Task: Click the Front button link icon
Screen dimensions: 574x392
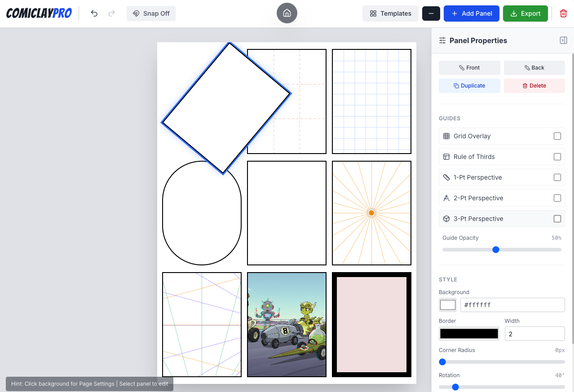Action: pos(461,68)
